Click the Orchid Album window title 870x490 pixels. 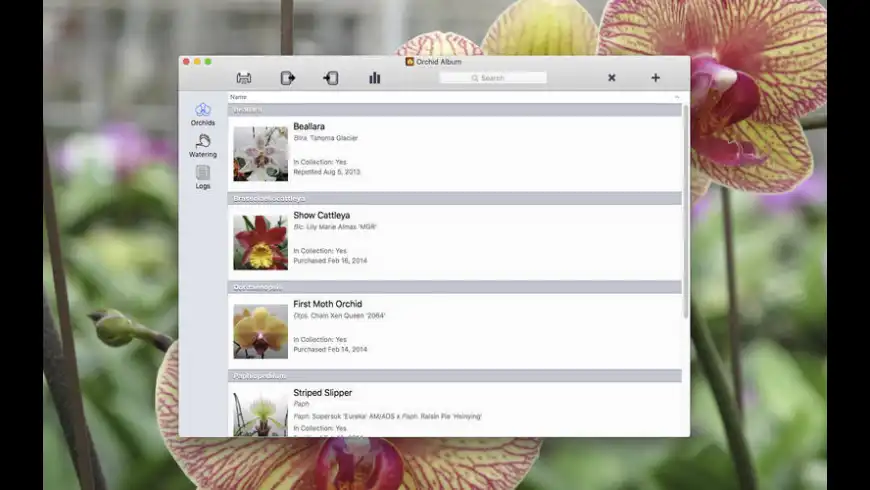pyautogui.click(x=438, y=62)
